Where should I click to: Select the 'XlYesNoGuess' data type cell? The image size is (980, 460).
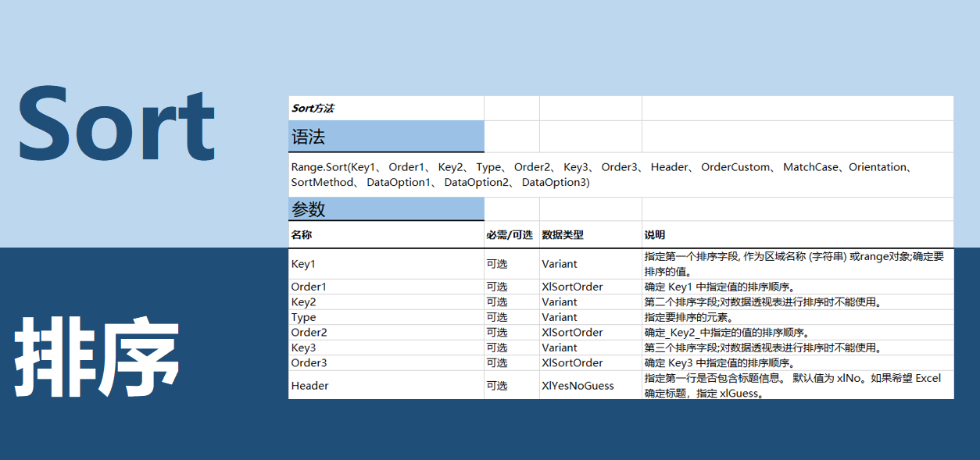tap(591, 385)
